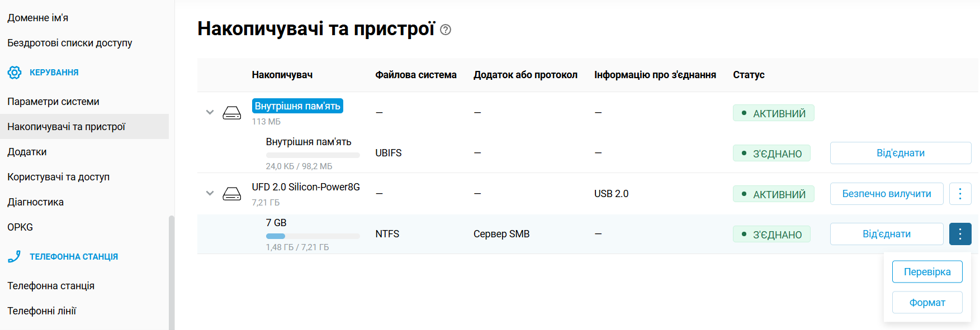Click the UBIFS file system cell
The image size is (980, 330).
click(x=389, y=153)
